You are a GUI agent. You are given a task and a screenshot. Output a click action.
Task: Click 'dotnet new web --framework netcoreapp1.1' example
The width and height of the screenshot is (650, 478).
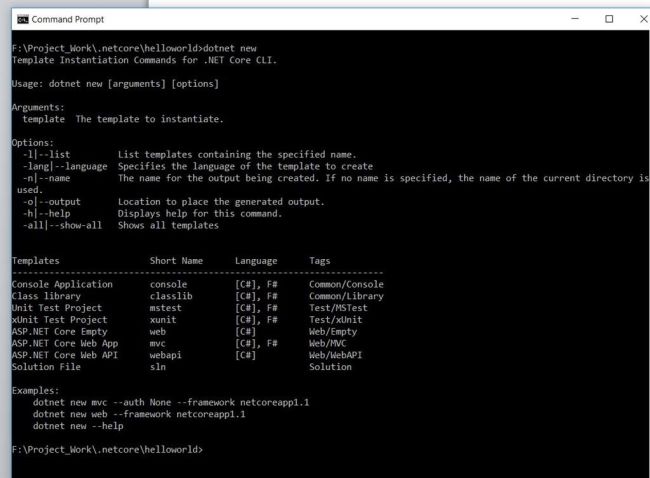[x=139, y=414]
